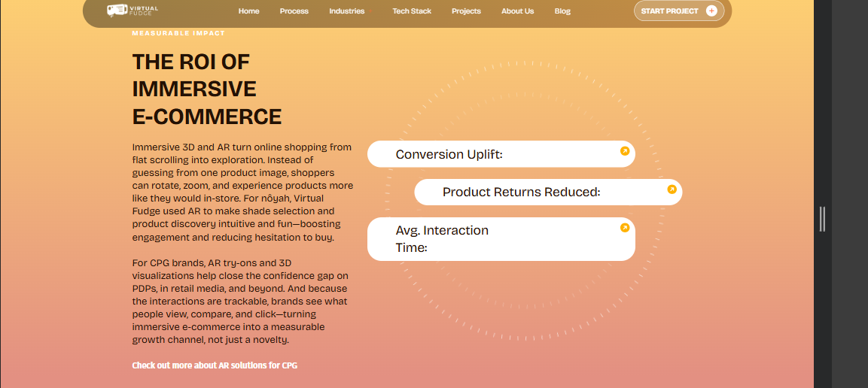Open the Industries menu

tap(346, 11)
